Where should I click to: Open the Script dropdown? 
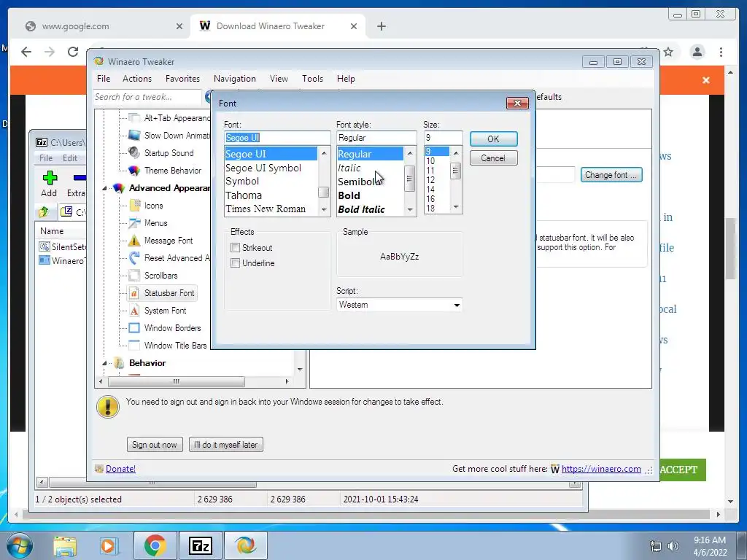(x=457, y=305)
